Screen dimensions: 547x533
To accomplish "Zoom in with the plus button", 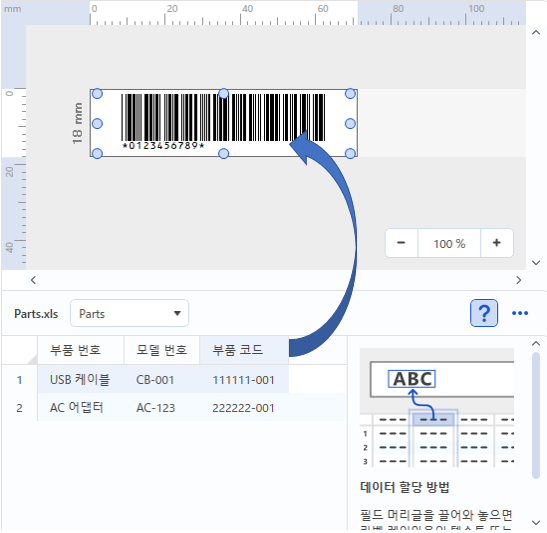I will click(x=497, y=243).
